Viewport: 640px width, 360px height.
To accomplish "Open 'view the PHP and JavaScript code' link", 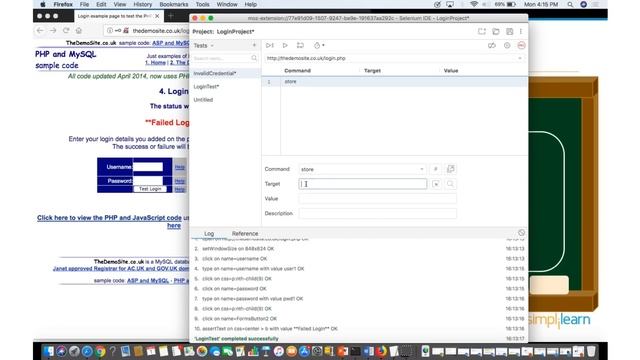I will tap(109, 218).
